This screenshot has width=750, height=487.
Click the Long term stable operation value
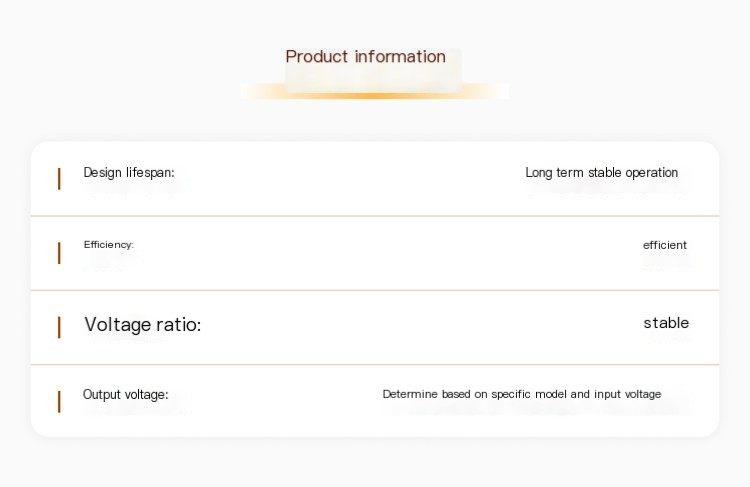(601, 172)
